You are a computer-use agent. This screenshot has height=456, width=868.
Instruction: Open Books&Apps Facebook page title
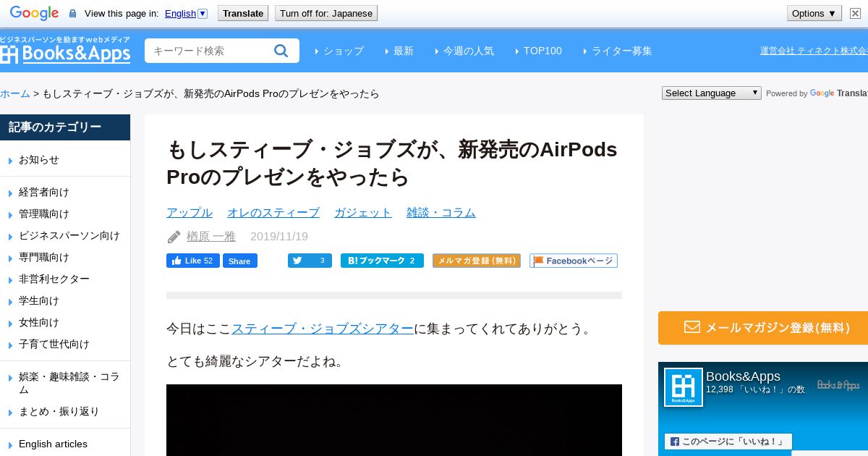(743, 376)
